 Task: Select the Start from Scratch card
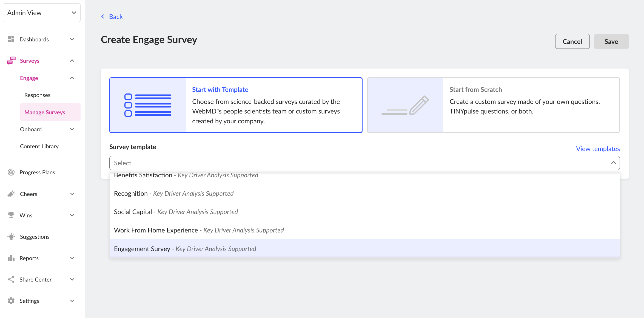point(493,105)
